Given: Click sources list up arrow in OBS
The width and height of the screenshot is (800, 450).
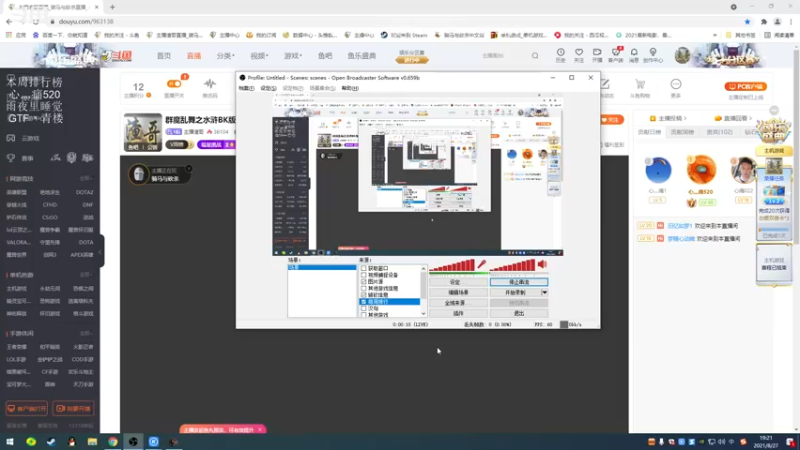Looking at the screenshot, I should point(423,268).
